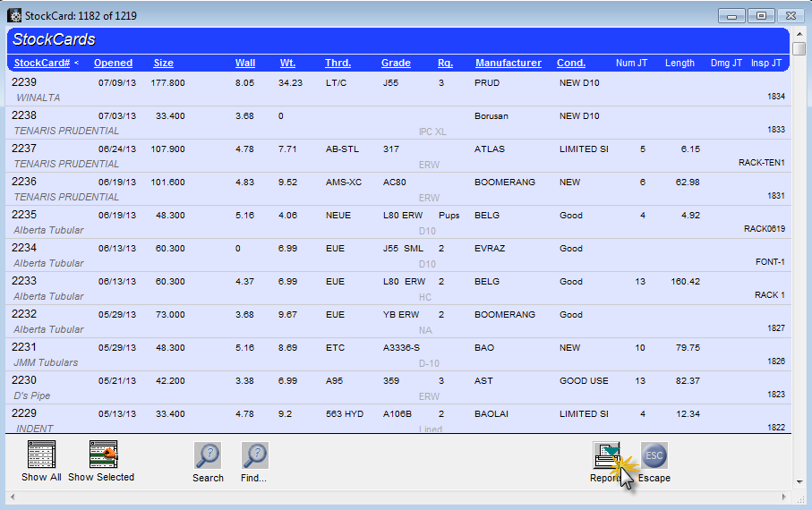Image resolution: width=812 pixels, height=510 pixels.
Task: Sort by Cond. column header
Action: coord(570,64)
